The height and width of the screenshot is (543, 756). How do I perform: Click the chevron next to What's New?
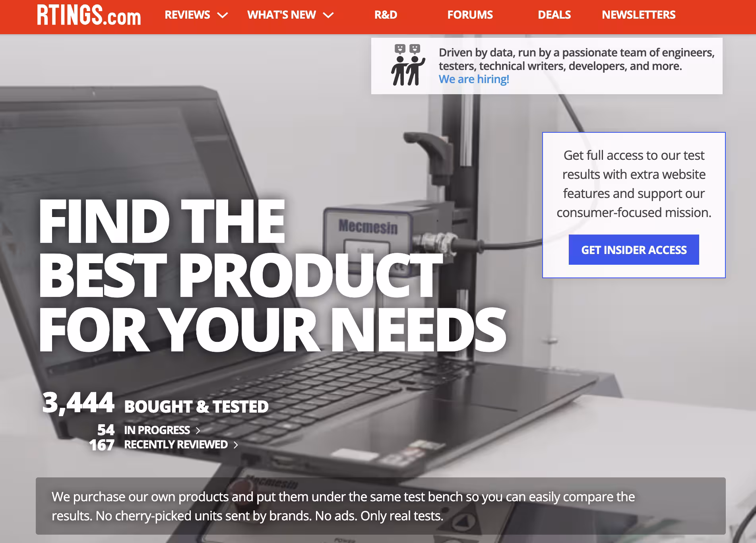(x=328, y=16)
